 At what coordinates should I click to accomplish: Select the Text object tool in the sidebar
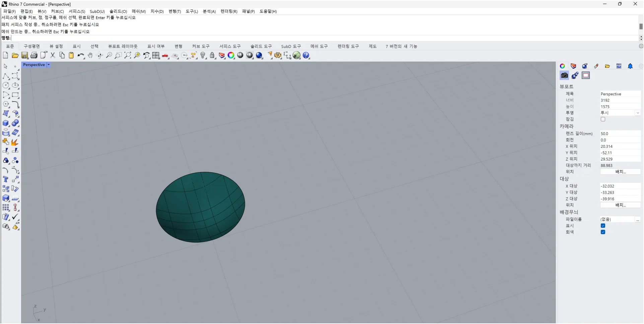pyautogui.click(x=6, y=180)
